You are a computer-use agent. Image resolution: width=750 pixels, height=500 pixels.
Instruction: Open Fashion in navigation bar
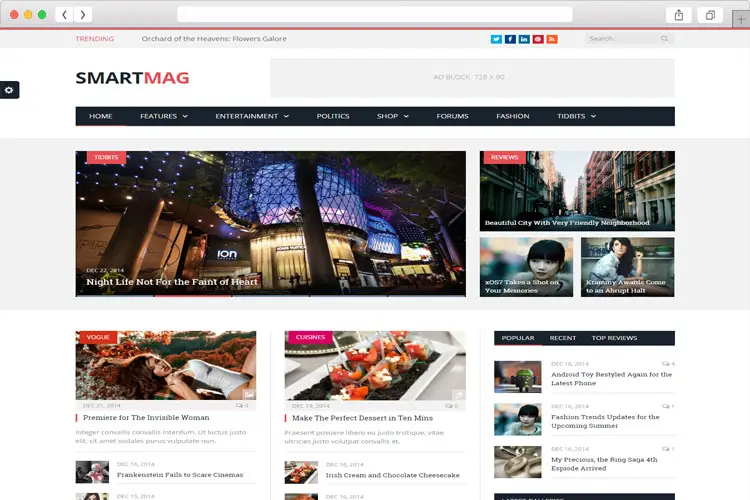513,116
